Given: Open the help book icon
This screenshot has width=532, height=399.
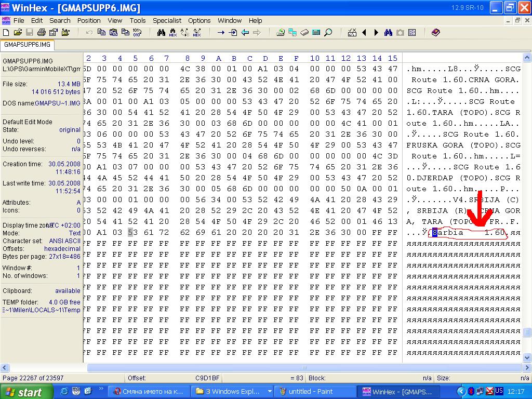Looking at the screenshot, I should pos(435,32).
